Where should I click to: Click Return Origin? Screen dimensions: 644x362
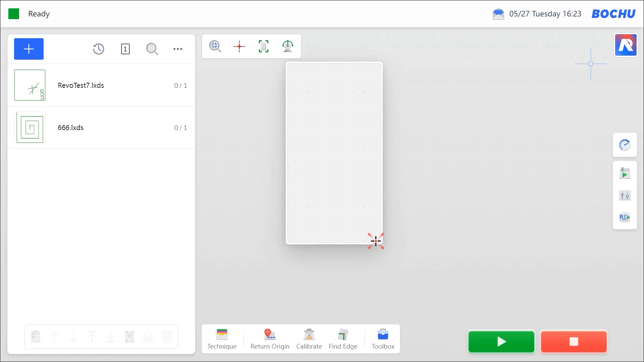coord(270,339)
